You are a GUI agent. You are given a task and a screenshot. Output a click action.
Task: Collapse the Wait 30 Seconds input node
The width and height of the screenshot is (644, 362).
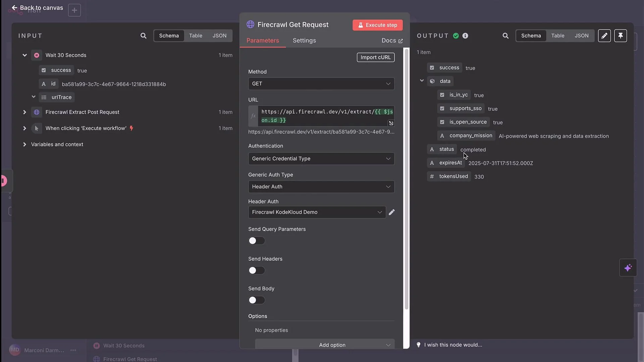coord(24,55)
